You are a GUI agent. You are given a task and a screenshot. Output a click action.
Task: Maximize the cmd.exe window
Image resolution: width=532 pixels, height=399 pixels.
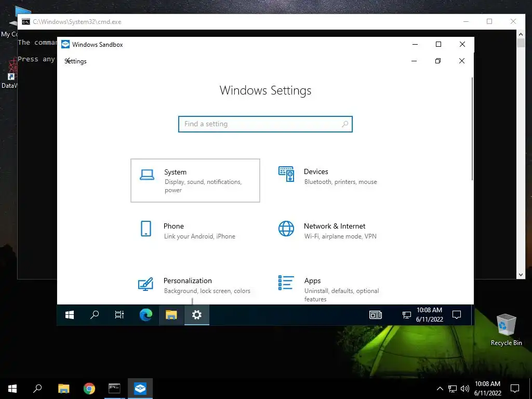pos(489,21)
